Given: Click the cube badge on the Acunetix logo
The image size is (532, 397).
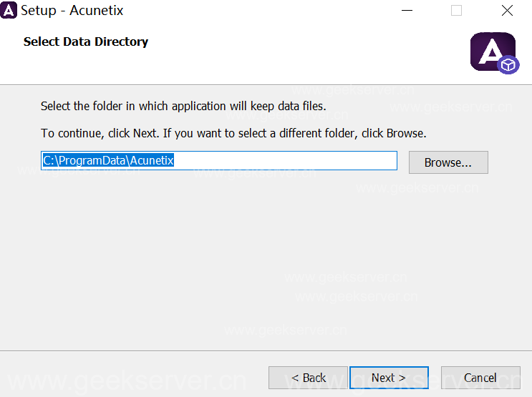Looking at the screenshot, I should [508, 65].
